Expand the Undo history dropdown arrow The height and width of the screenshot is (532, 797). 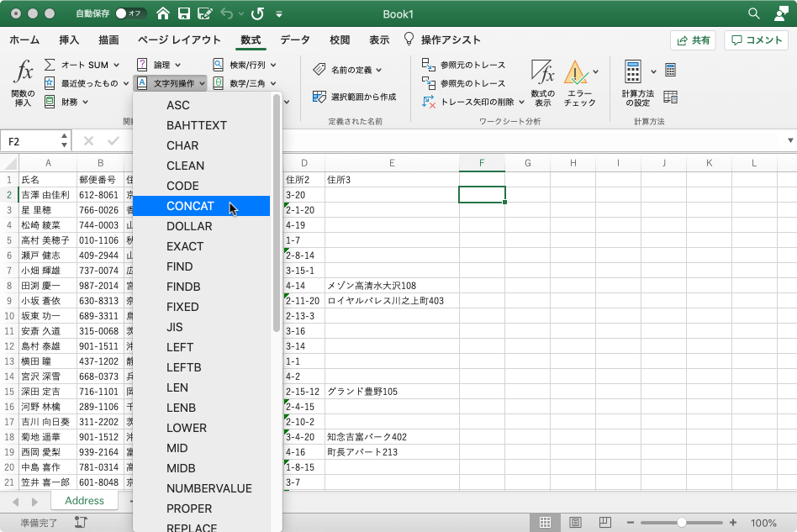241,14
